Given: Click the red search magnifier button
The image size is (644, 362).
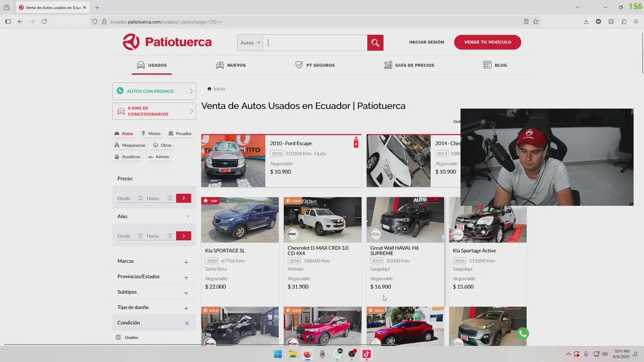Looking at the screenshot, I should (375, 43).
